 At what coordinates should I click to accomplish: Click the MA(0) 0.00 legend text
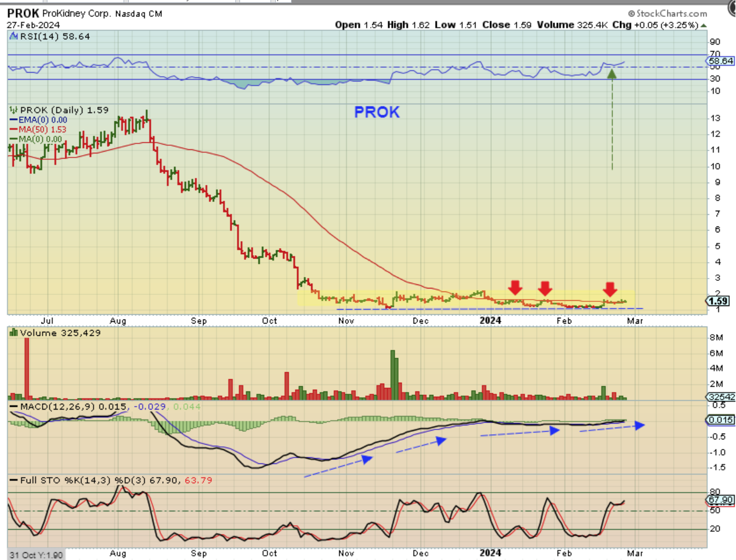point(40,139)
